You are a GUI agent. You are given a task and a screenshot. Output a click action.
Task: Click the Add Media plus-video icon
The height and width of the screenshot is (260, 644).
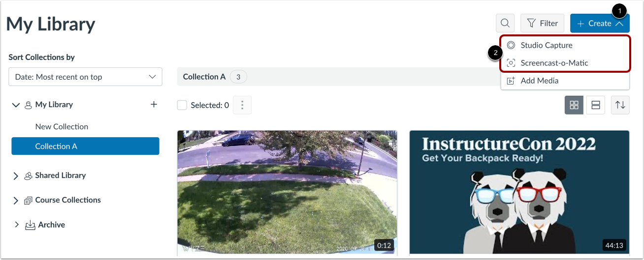(x=511, y=81)
